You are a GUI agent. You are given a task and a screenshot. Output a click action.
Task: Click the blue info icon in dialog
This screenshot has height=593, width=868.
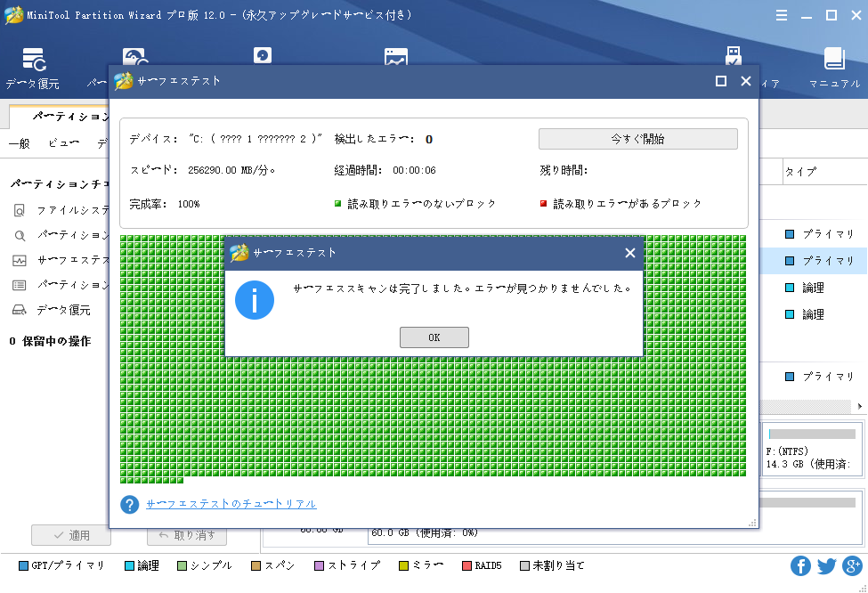pos(254,301)
